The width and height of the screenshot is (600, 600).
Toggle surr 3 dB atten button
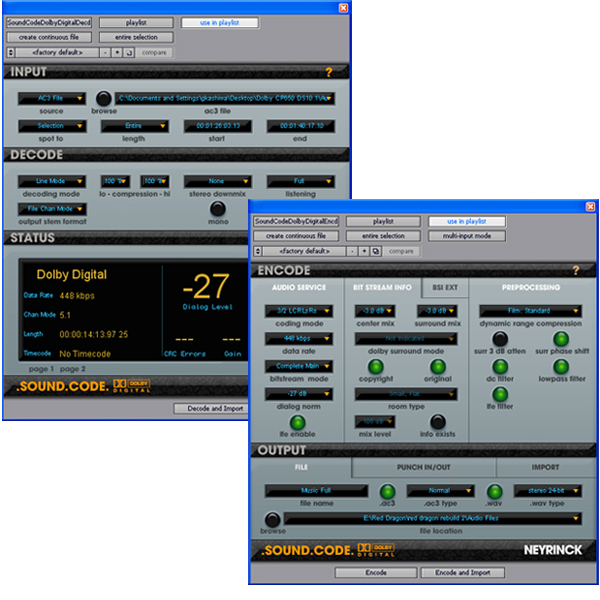500,339
